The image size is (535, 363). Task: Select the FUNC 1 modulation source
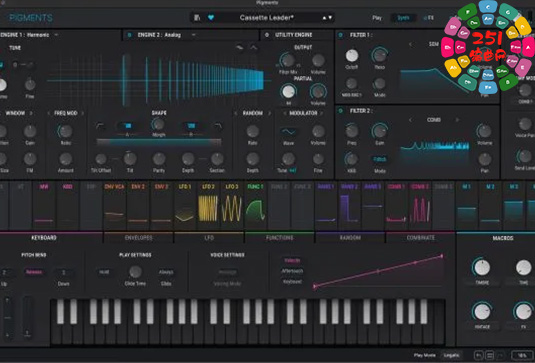pos(255,205)
